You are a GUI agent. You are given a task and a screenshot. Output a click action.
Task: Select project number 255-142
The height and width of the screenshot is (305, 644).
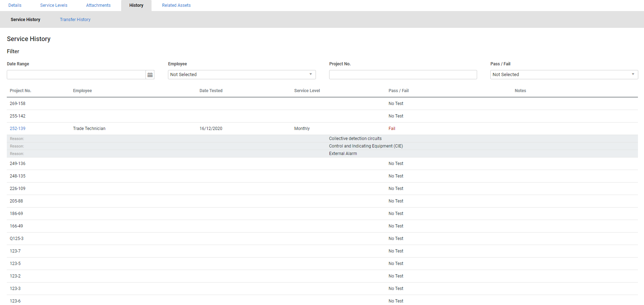[18, 116]
